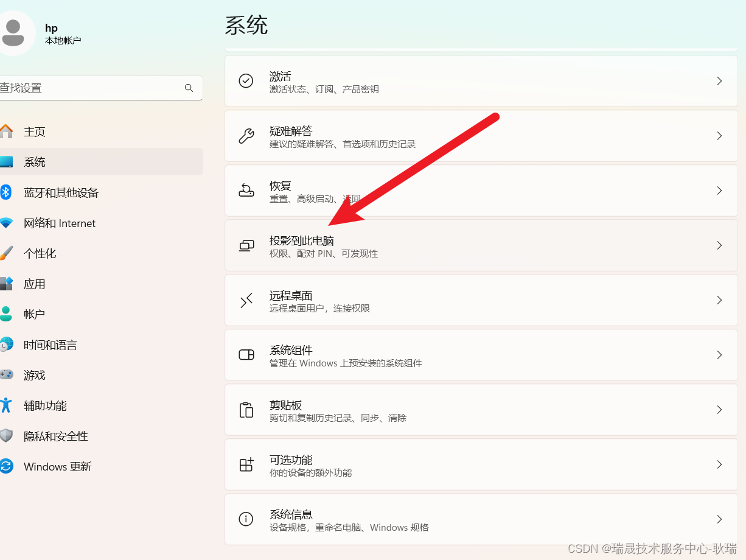The image size is (746, 560).
Task: Open the 系统信息 settings entry
Action: coord(481,519)
